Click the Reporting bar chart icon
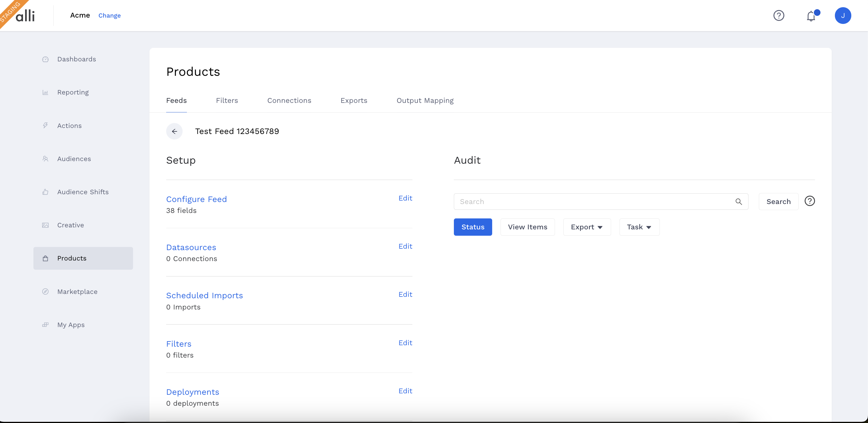This screenshot has height=423, width=868. click(x=46, y=92)
